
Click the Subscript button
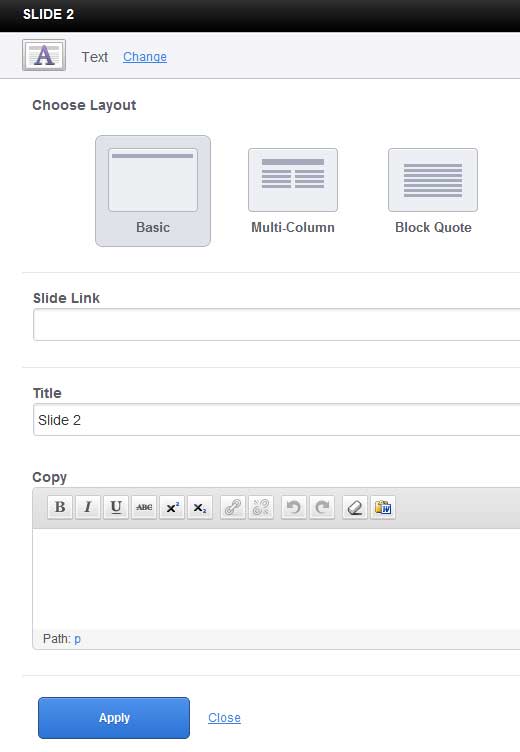point(200,507)
